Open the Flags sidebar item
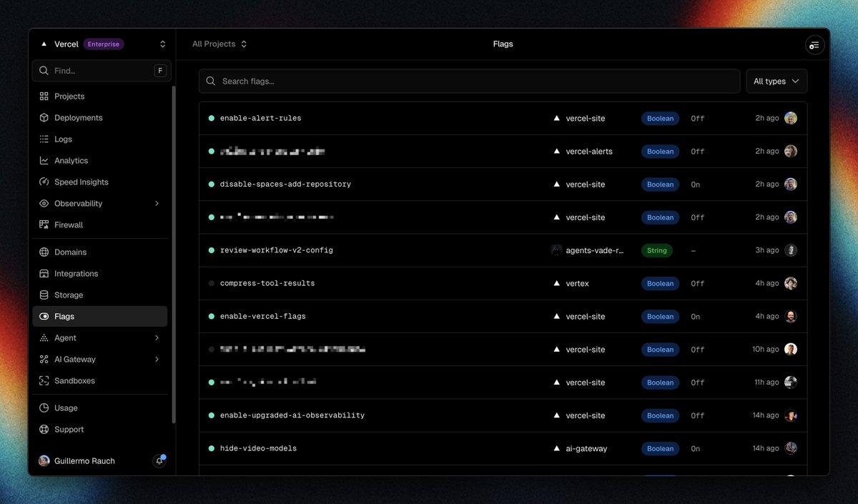This screenshot has width=858, height=504. tap(99, 317)
